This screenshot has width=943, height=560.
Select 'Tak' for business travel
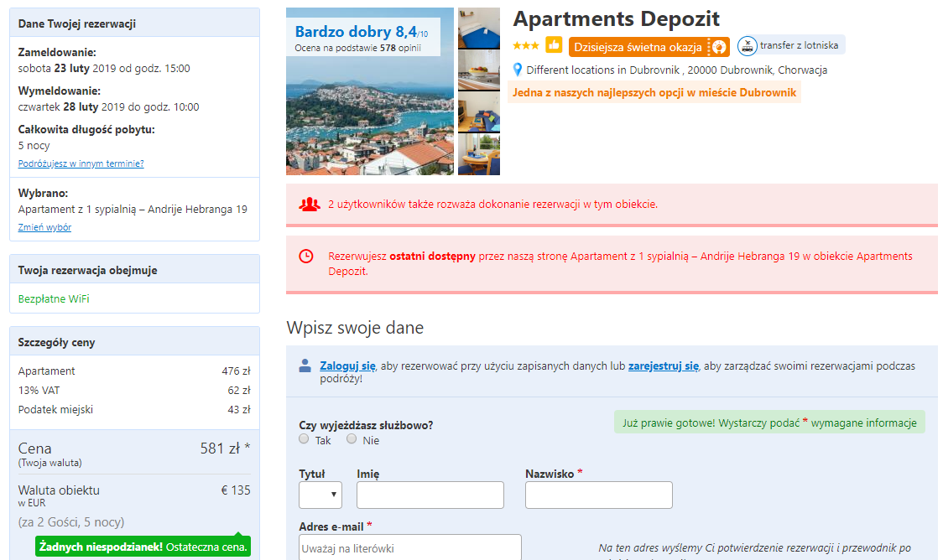[x=304, y=439]
